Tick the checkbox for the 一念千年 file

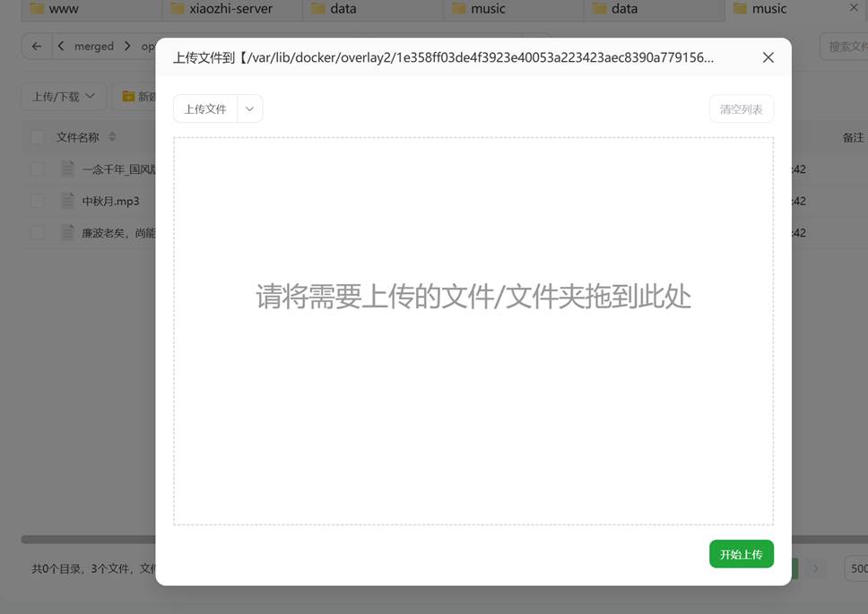coord(38,169)
